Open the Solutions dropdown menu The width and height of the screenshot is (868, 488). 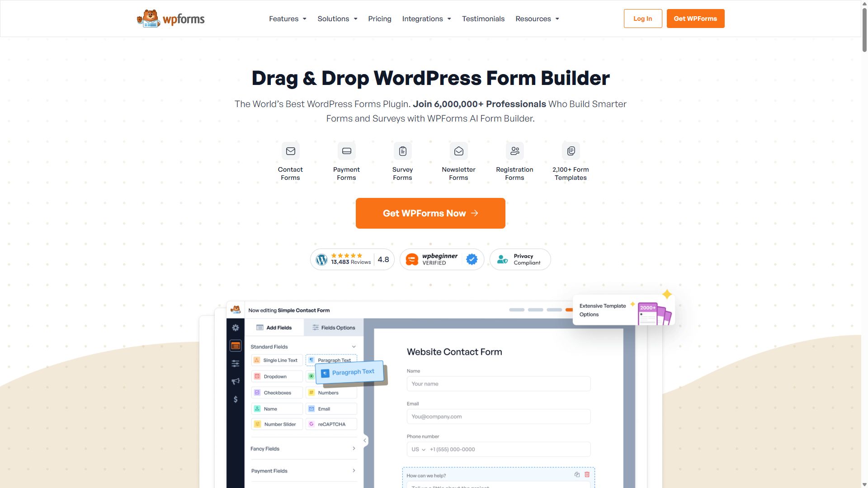click(337, 19)
